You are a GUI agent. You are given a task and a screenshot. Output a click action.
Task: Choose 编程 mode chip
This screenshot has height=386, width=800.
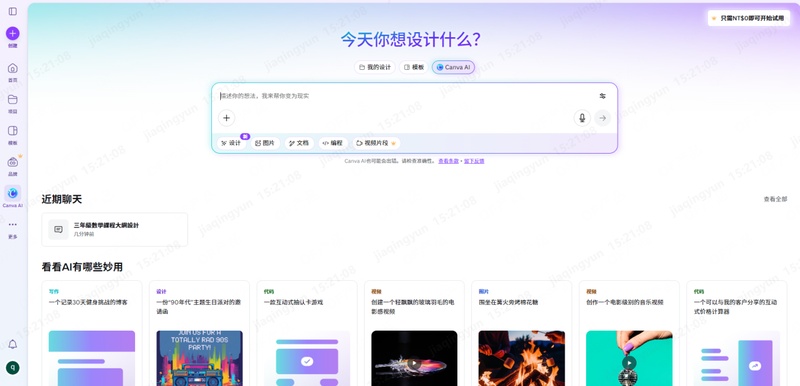333,143
